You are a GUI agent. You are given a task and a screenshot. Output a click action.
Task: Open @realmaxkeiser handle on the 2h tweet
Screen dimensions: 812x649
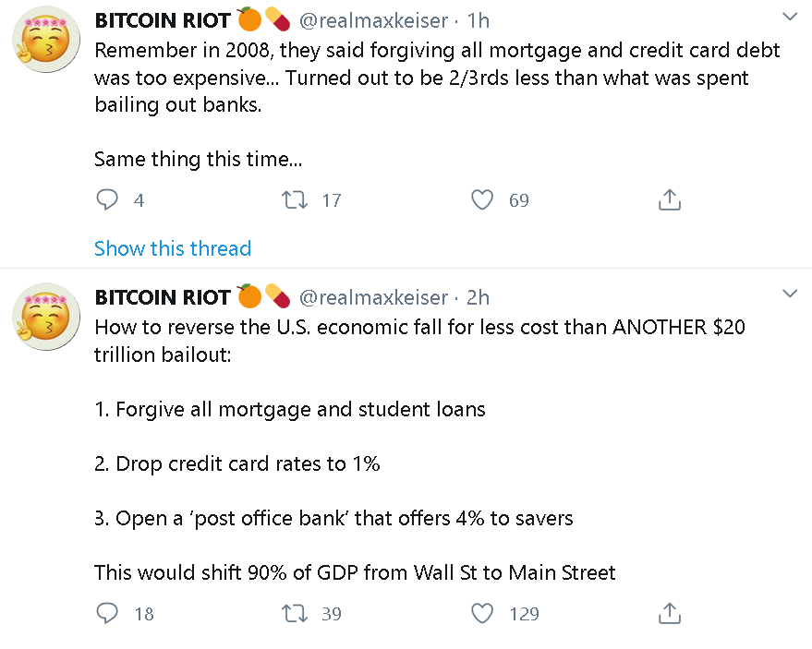(x=373, y=297)
